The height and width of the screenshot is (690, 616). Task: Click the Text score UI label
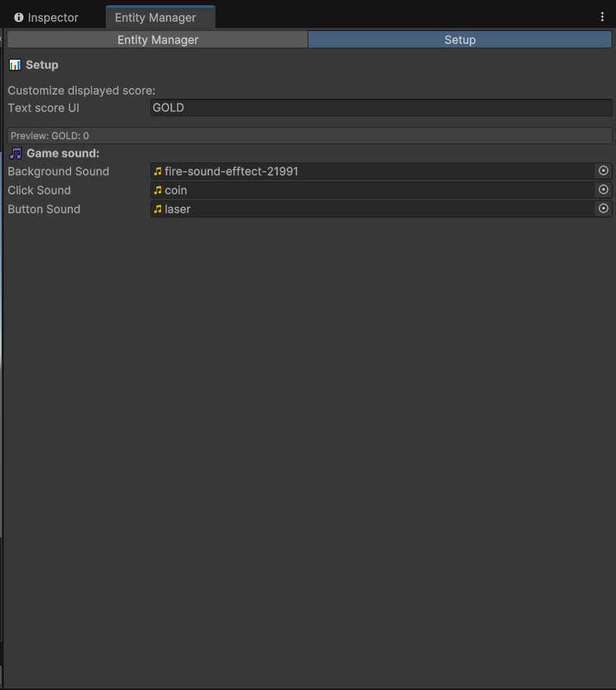click(43, 108)
